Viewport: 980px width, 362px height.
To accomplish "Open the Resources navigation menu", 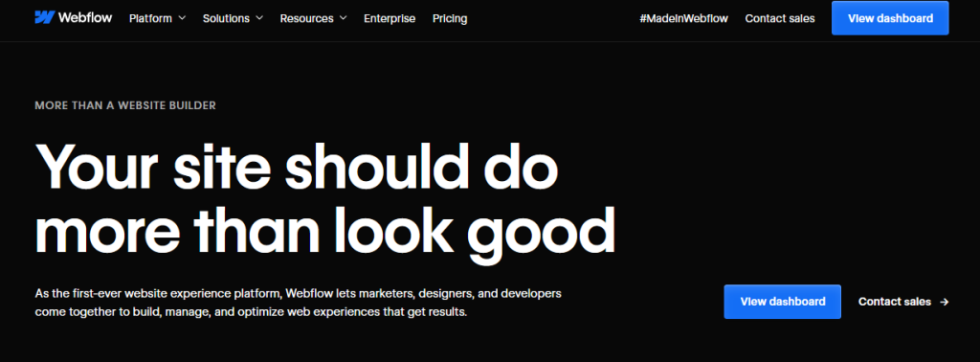I will click(x=314, y=18).
